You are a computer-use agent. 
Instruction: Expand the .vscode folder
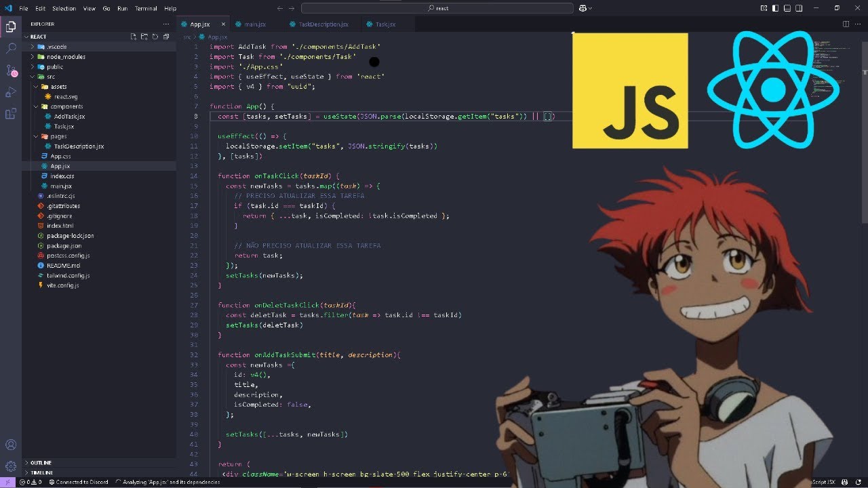[33, 47]
